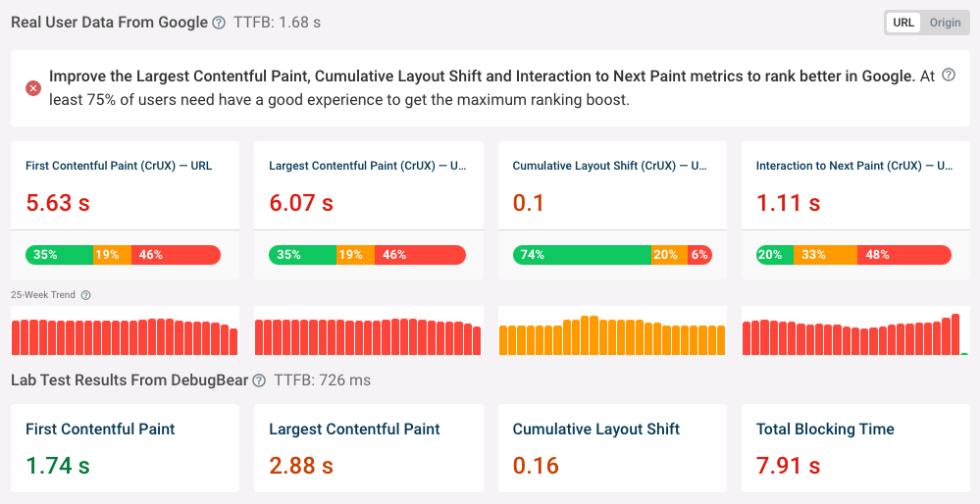Open Interaction to Next Paint CrUX card title
Viewport: 980px width, 504px height.
click(853, 166)
